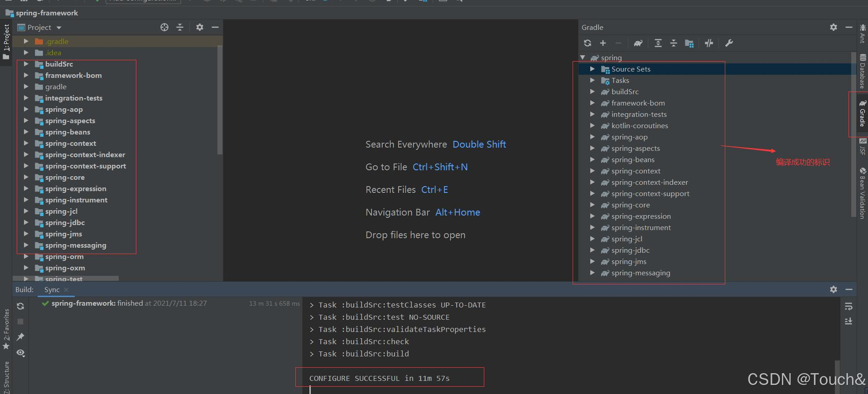868x394 pixels.
Task: Hide the Project panel with minus icon
Action: [x=215, y=27]
